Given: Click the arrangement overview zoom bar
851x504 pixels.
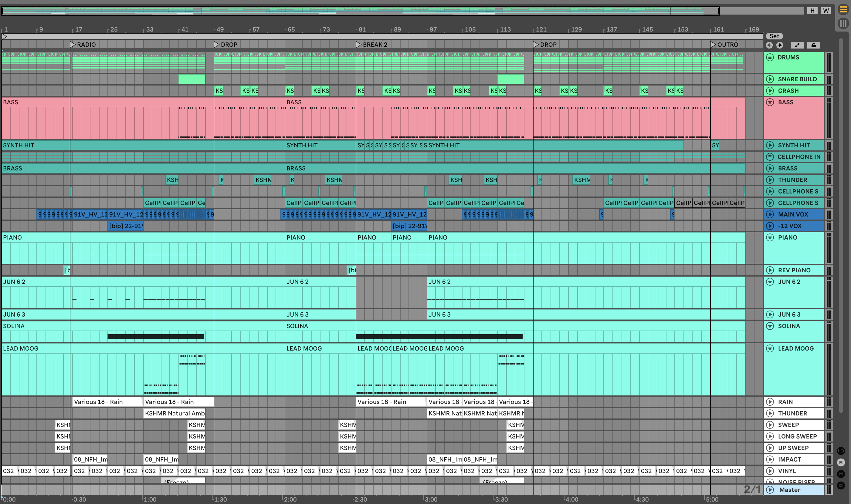Looking at the screenshot, I should point(360,11).
